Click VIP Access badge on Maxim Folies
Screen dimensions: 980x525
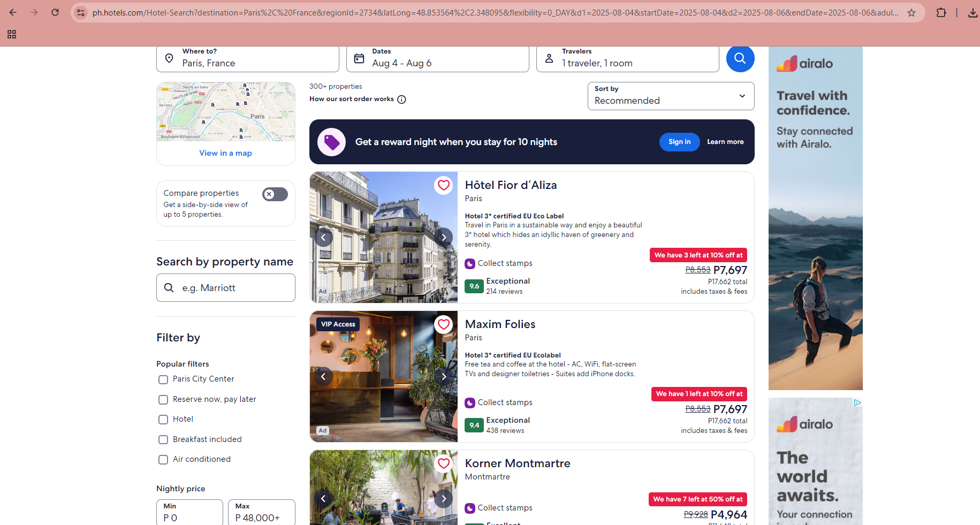click(338, 324)
